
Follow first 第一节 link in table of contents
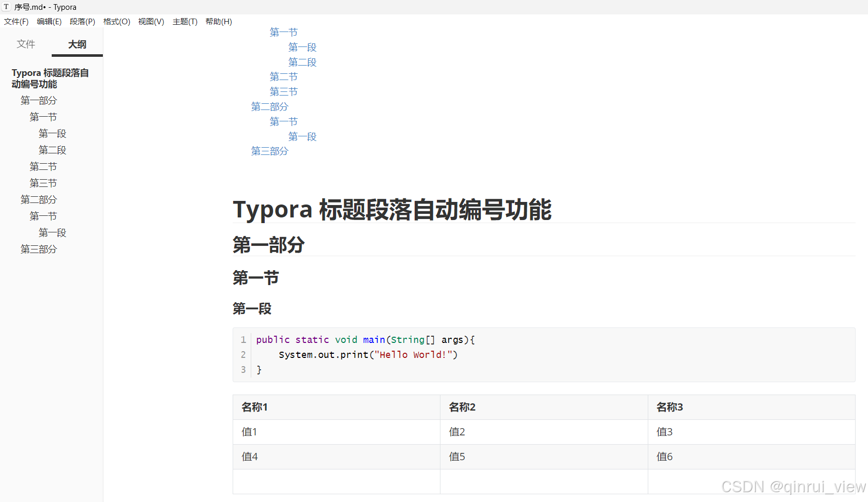[x=284, y=33]
